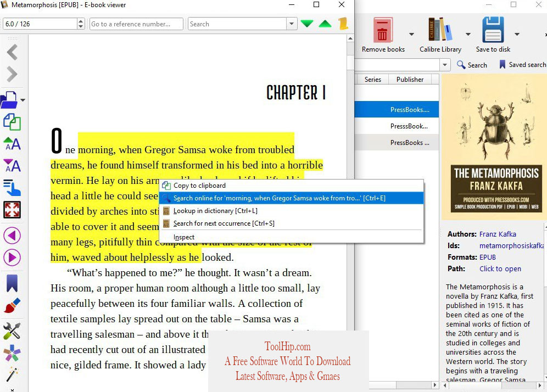
Task: Choose Lookup in dictionary menu entry
Action: point(291,211)
